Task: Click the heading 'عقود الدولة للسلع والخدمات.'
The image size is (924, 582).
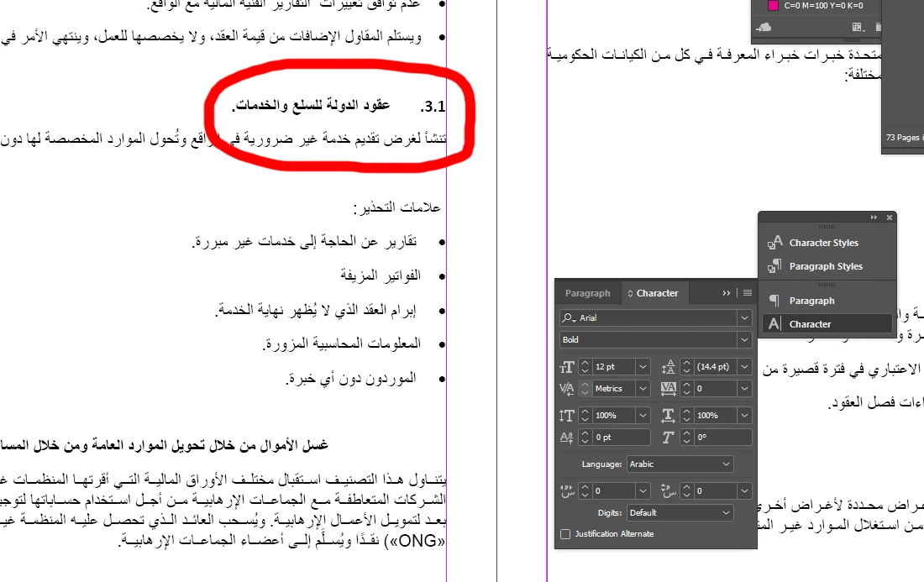Action: [311, 105]
